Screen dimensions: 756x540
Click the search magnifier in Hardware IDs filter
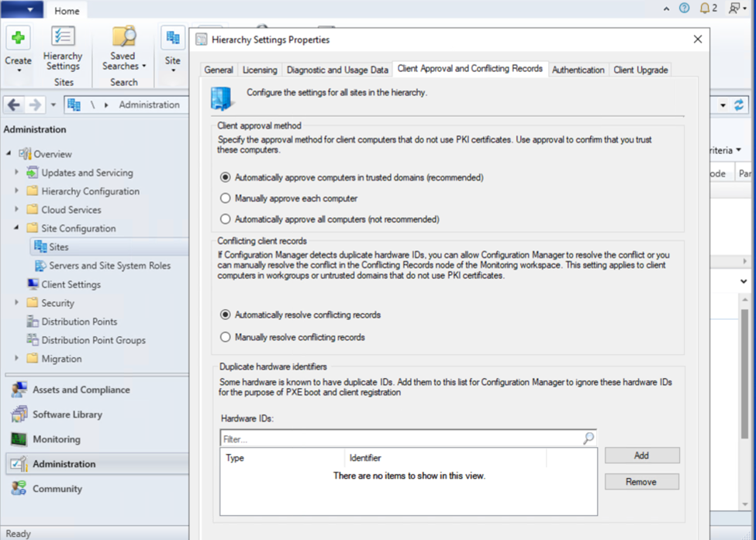click(589, 439)
